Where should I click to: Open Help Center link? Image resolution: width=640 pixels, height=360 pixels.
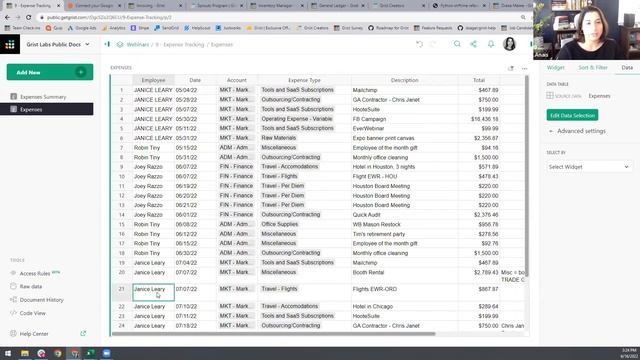pyautogui.click(x=34, y=333)
